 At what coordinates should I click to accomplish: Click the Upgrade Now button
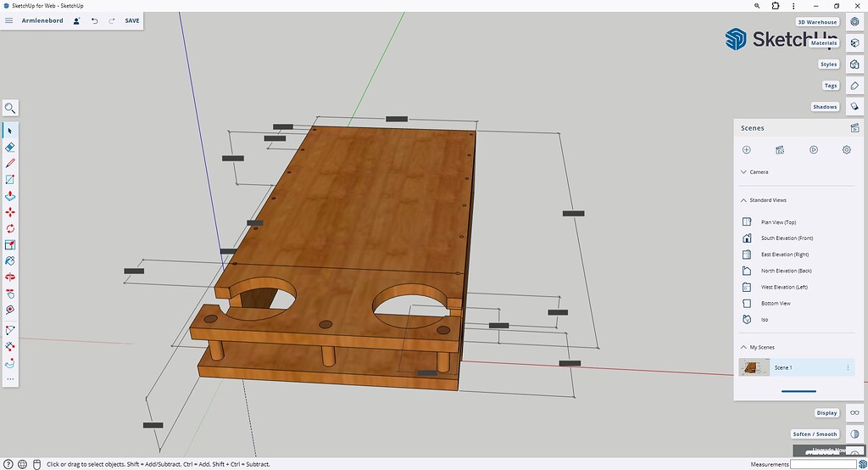tap(829, 450)
